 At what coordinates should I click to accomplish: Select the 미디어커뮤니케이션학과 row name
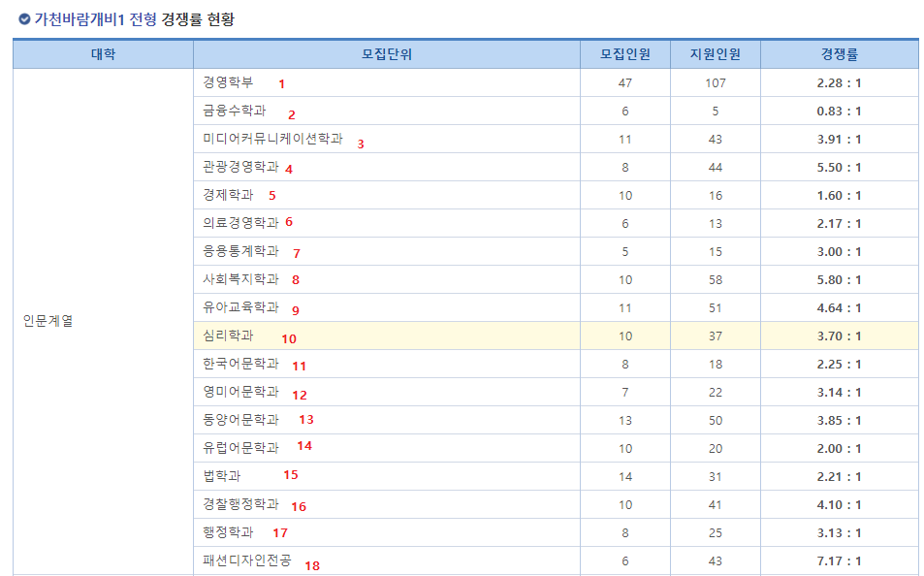(x=272, y=139)
